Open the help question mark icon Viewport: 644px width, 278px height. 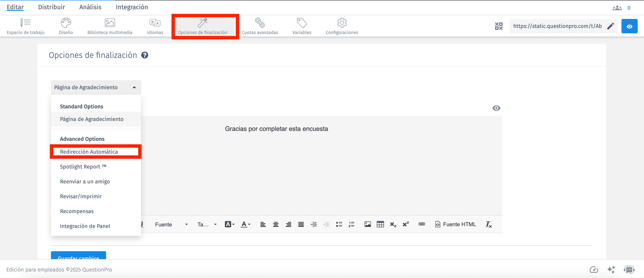(x=144, y=55)
